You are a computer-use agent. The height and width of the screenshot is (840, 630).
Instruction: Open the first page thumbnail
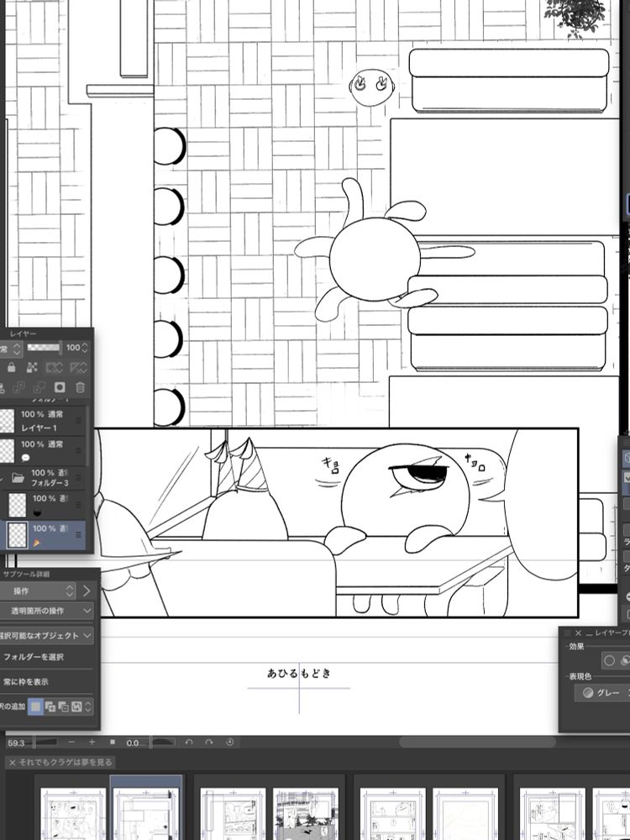click(73, 813)
